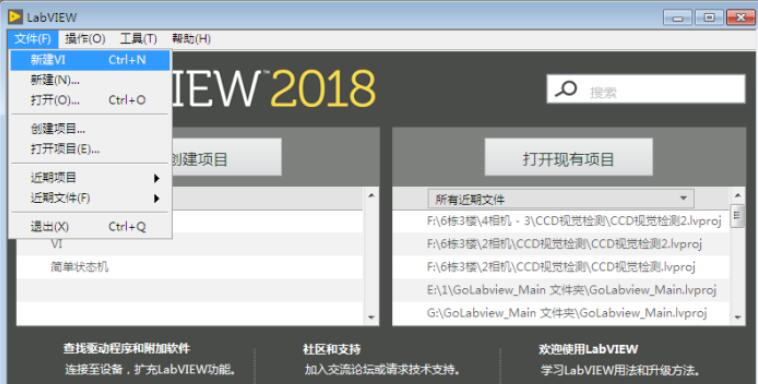Focus the 搜索 input field
Image resolution: width=758 pixels, height=384 pixels.
click(645, 89)
